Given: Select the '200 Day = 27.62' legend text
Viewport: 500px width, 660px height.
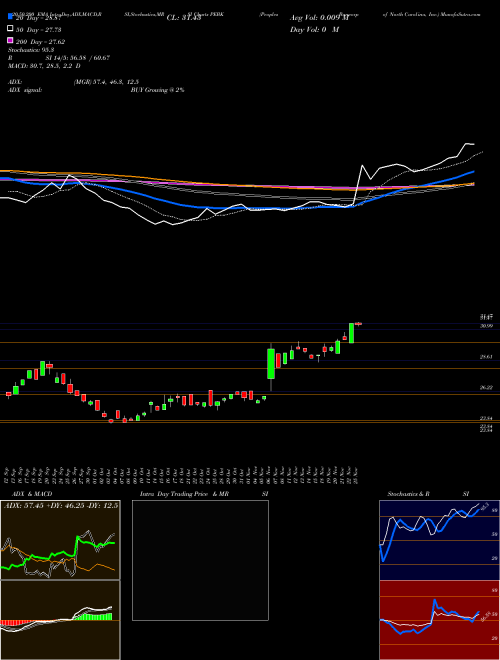Looking at the screenshot, I should pos(40,42).
